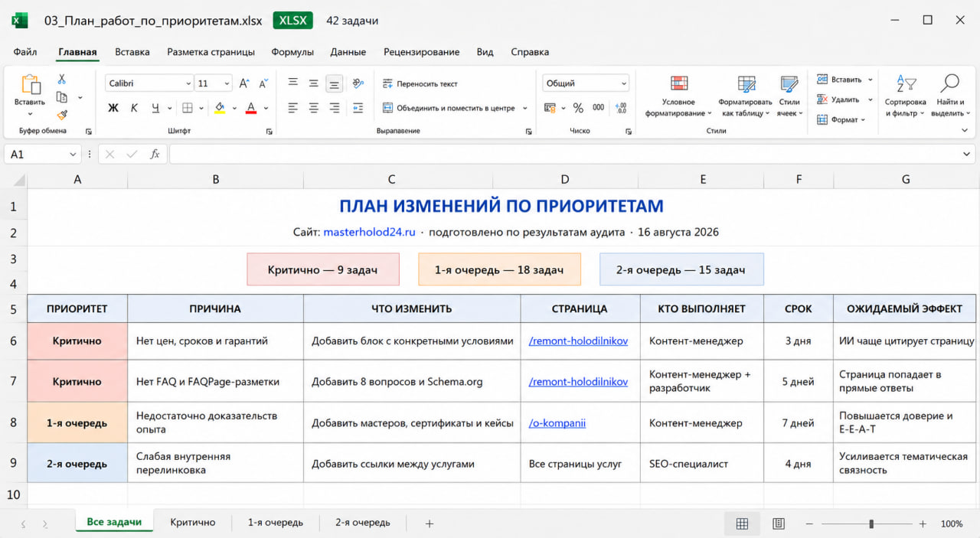Collapse the ribbon with the chevron
The height and width of the screenshot is (538, 980).
pyautogui.click(x=964, y=131)
